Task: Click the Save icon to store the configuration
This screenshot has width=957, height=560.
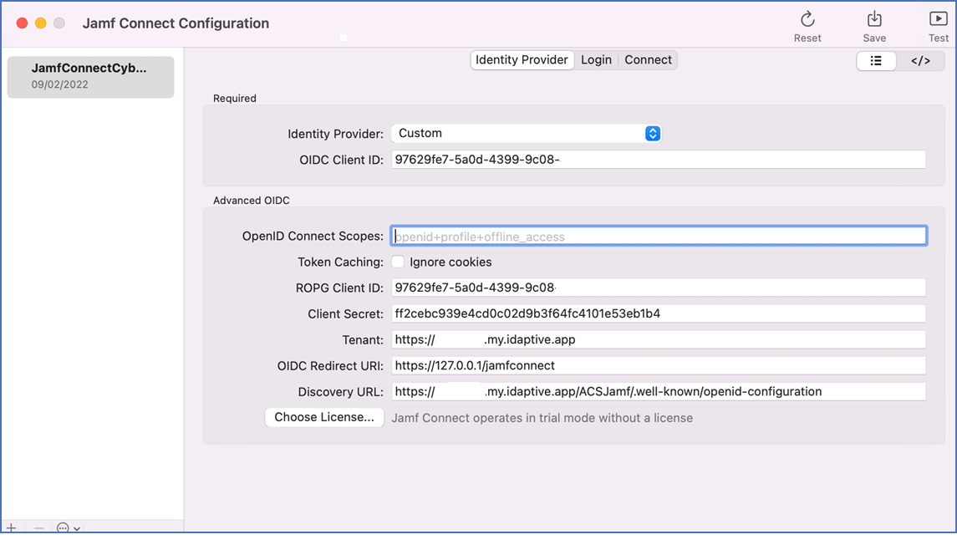Action: 874,23
